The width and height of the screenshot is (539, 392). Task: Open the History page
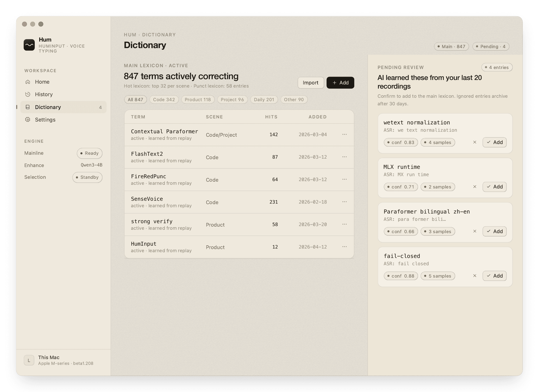63,94
